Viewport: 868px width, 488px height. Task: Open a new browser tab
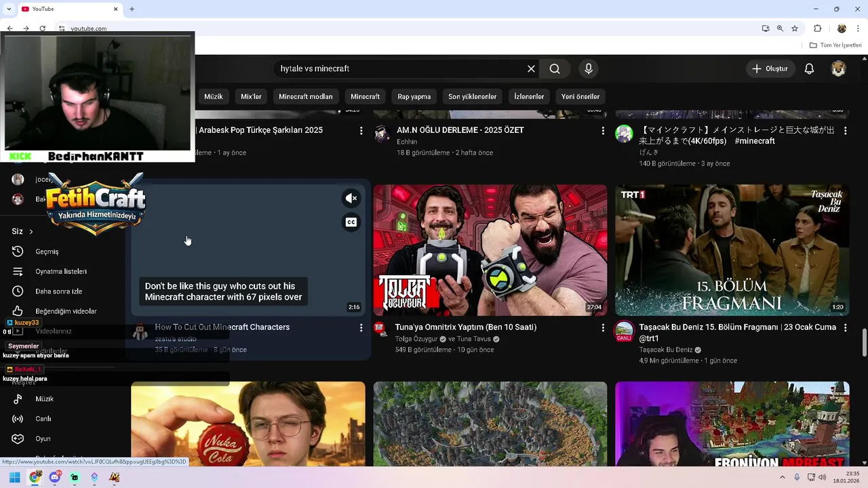coord(132,9)
